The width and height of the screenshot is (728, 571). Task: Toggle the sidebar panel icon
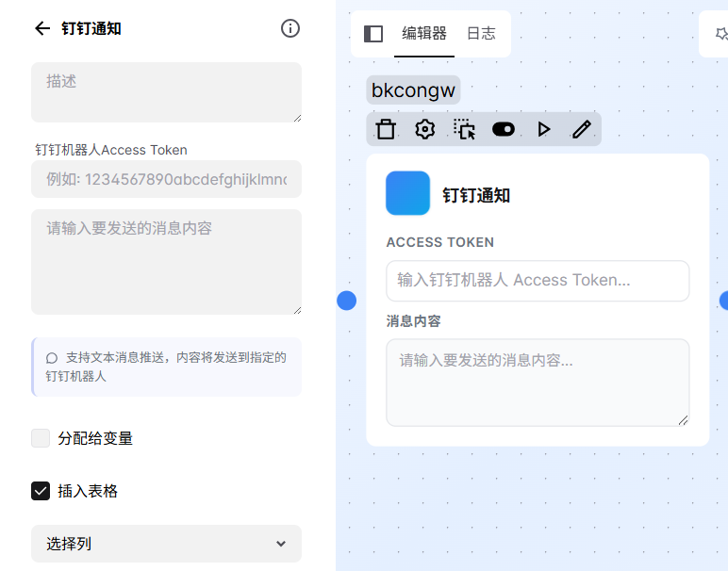pos(373,34)
